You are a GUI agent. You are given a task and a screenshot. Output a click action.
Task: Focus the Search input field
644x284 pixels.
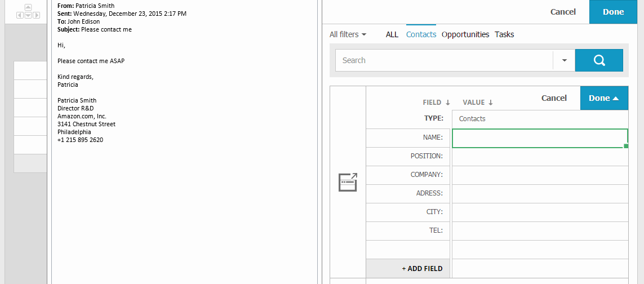tap(445, 60)
